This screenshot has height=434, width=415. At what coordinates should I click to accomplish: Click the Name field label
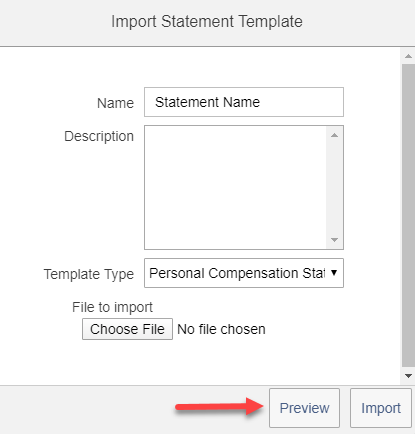(115, 103)
